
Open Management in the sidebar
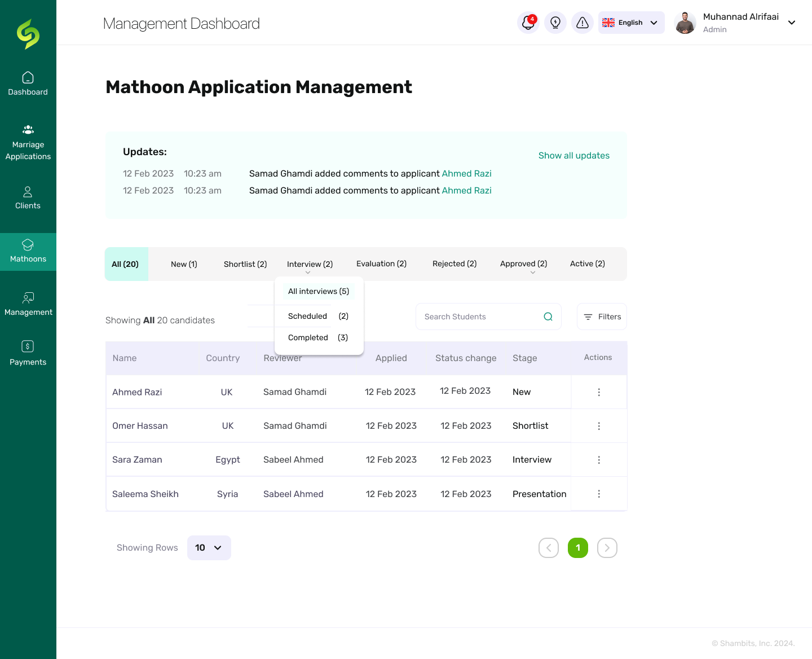[x=28, y=304]
